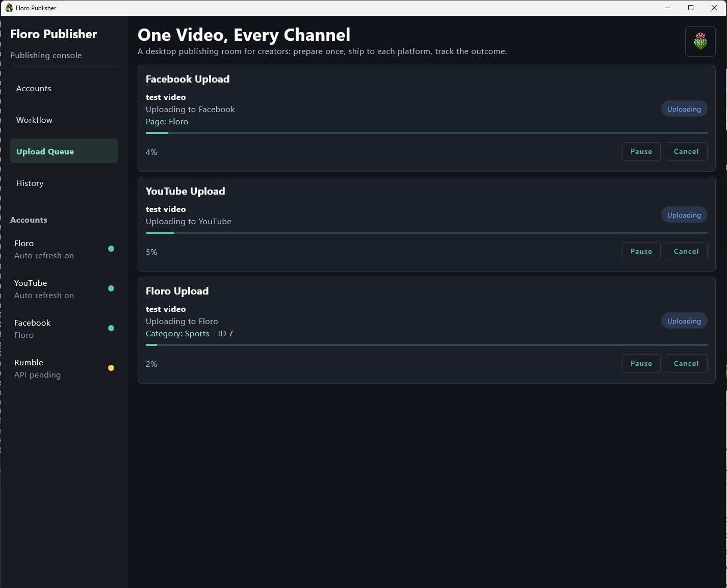Click the 'Floro Upload' card heading

tap(177, 291)
